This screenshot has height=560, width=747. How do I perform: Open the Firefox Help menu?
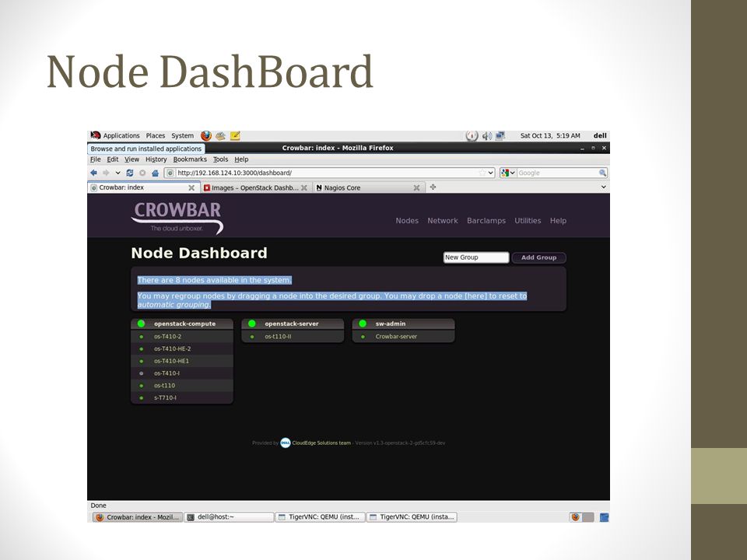241,159
